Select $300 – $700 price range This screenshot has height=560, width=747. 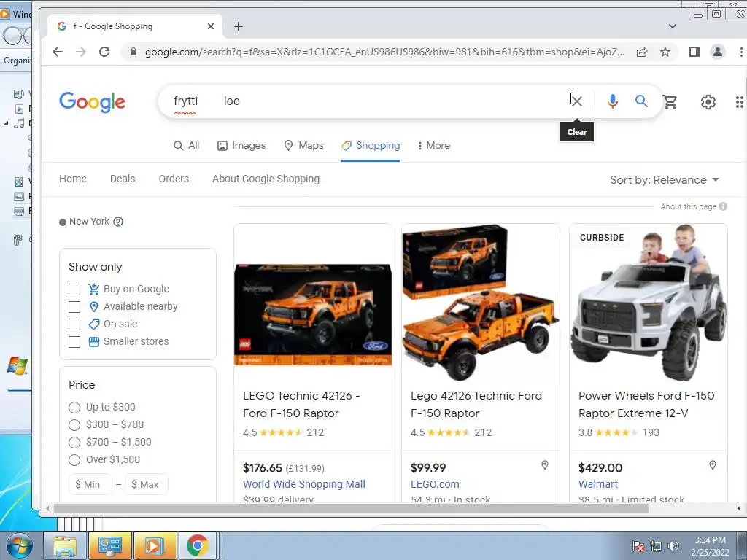[x=74, y=425]
